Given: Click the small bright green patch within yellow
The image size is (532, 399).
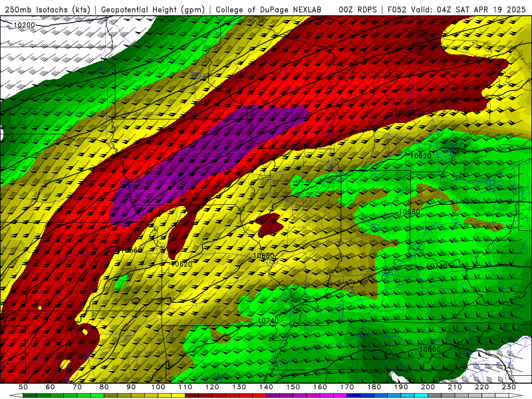Looking at the screenshot, I should pyautogui.click(x=120, y=282).
